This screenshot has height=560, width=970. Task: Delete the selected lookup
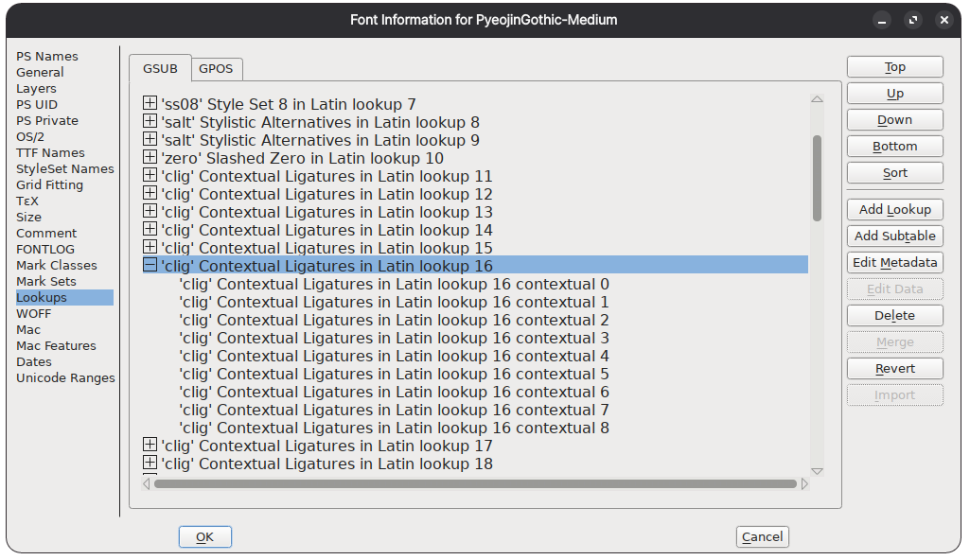(x=894, y=316)
